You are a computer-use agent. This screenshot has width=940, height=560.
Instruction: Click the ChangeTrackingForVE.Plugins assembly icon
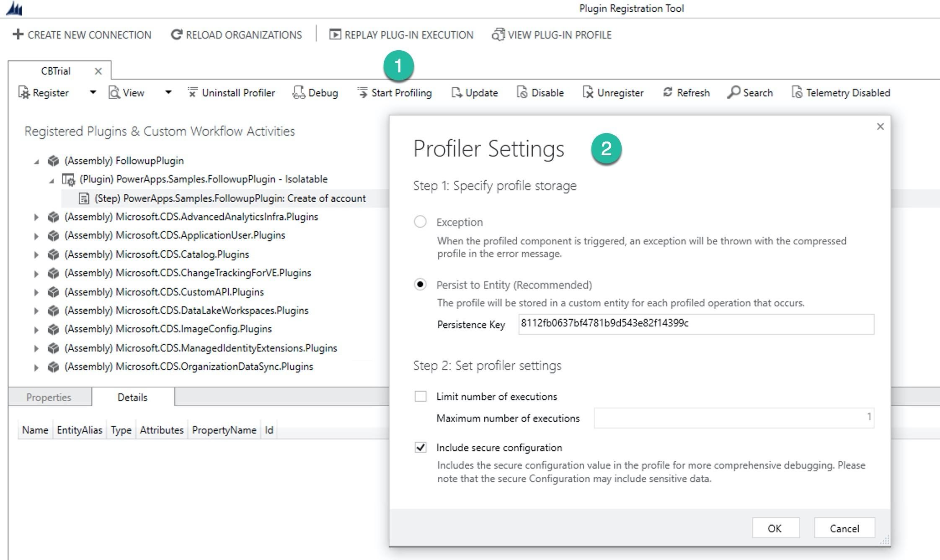point(53,273)
